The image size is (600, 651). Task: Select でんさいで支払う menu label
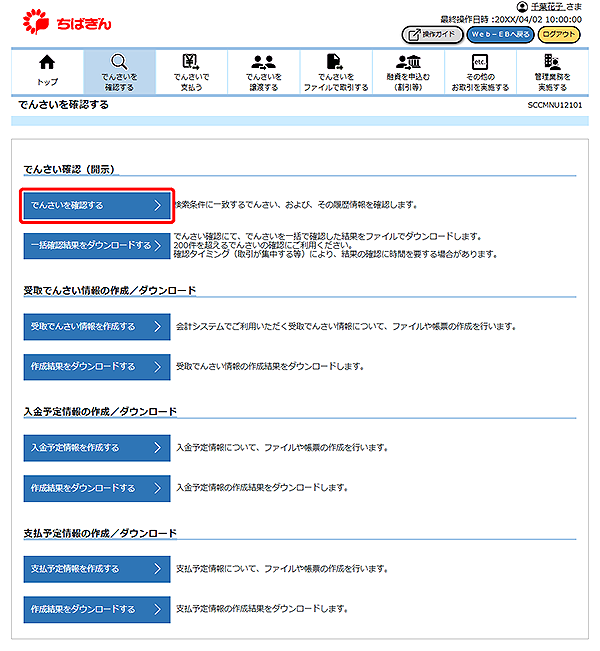pyautogui.click(x=191, y=82)
